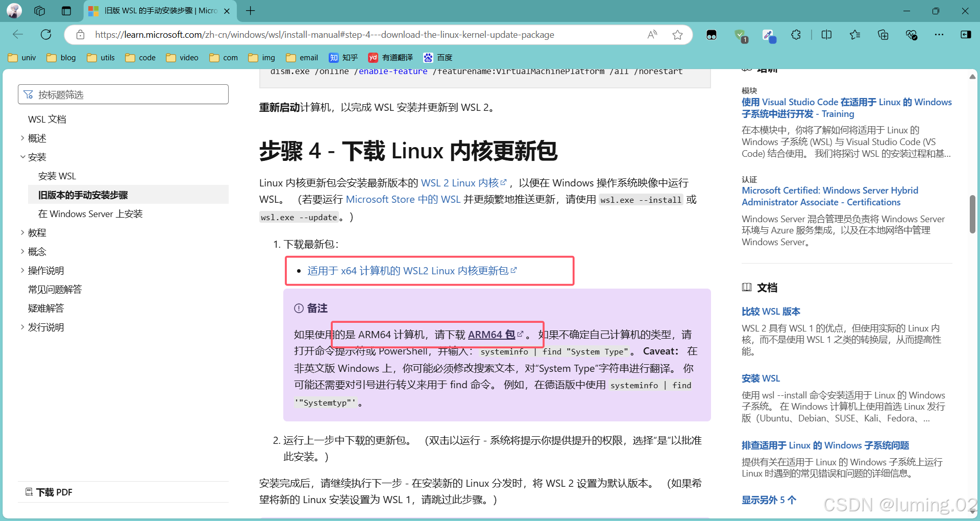Open Browser essentials heart icon
The image size is (980, 521).
911,35
